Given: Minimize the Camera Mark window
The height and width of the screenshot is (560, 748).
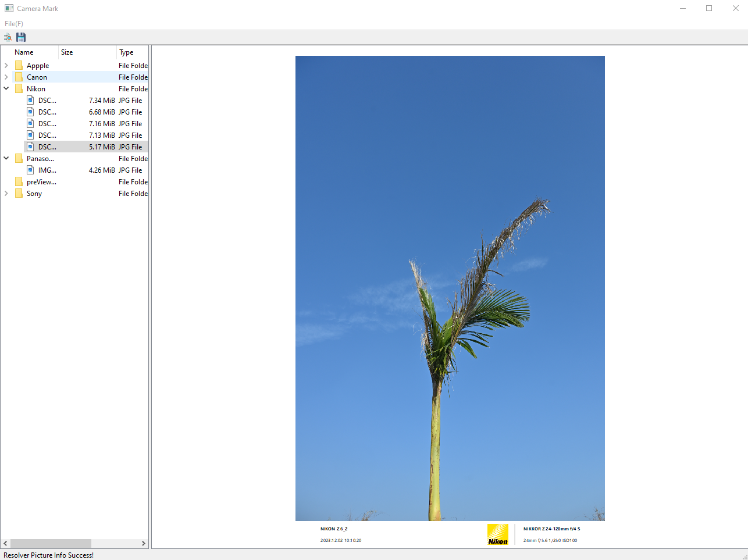Looking at the screenshot, I should click(x=683, y=8).
